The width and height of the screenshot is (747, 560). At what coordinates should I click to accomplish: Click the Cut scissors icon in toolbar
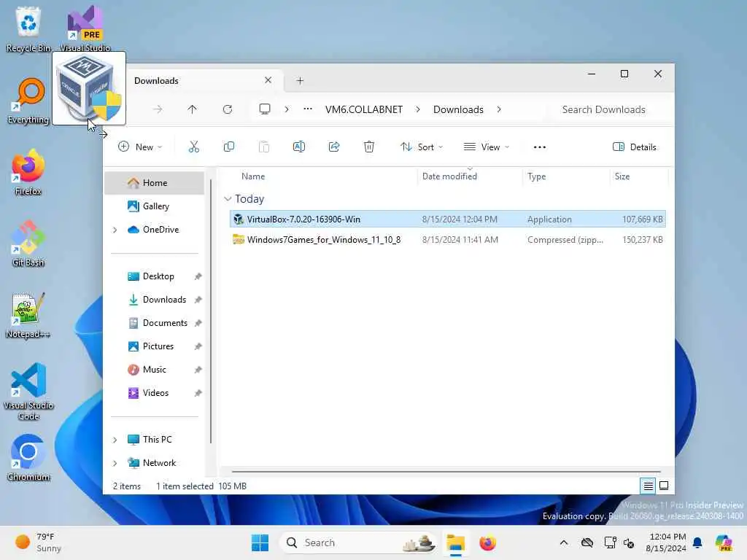(x=193, y=147)
